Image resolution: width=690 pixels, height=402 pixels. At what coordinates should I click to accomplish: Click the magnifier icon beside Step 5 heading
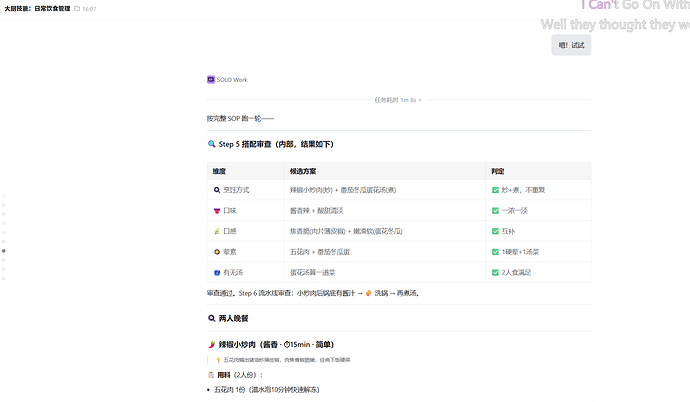(x=211, y=144)
